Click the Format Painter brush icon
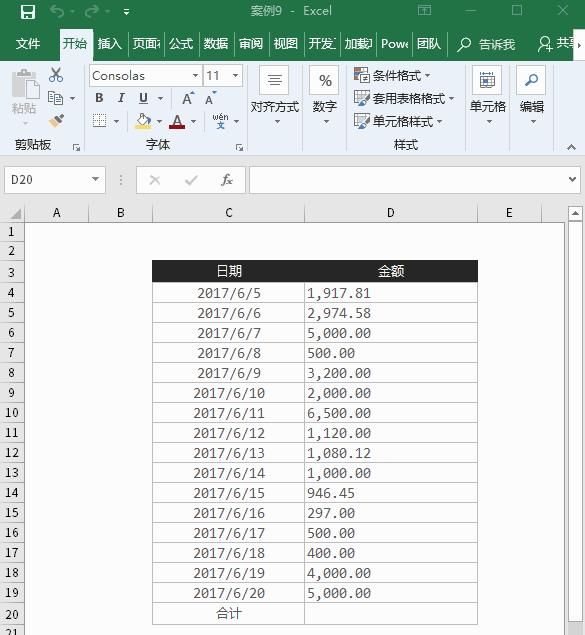 click(x=56, y=121)
